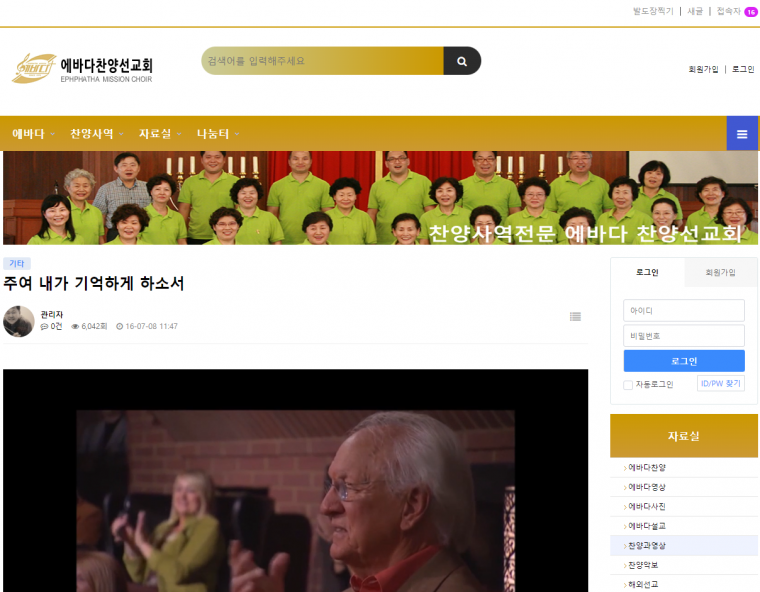Expand the 에바다 nav dropdown
Screen dimensions: 760x592
tap(33, 134)
